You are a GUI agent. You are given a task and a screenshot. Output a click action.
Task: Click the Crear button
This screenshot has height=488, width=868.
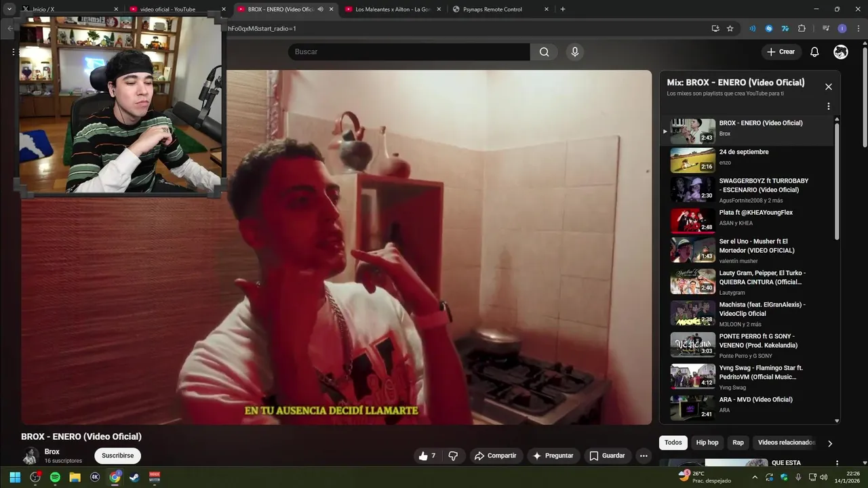click(781, 52)
